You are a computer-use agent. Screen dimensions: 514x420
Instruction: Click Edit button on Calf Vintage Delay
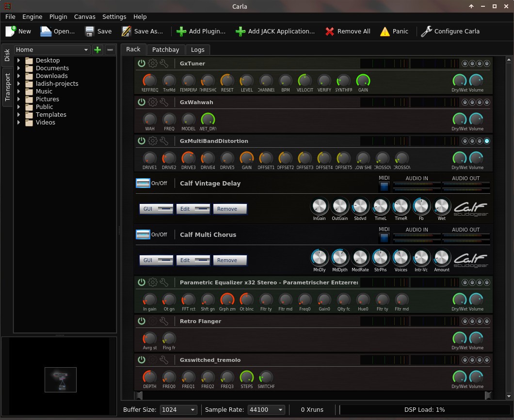coord(193,209)
